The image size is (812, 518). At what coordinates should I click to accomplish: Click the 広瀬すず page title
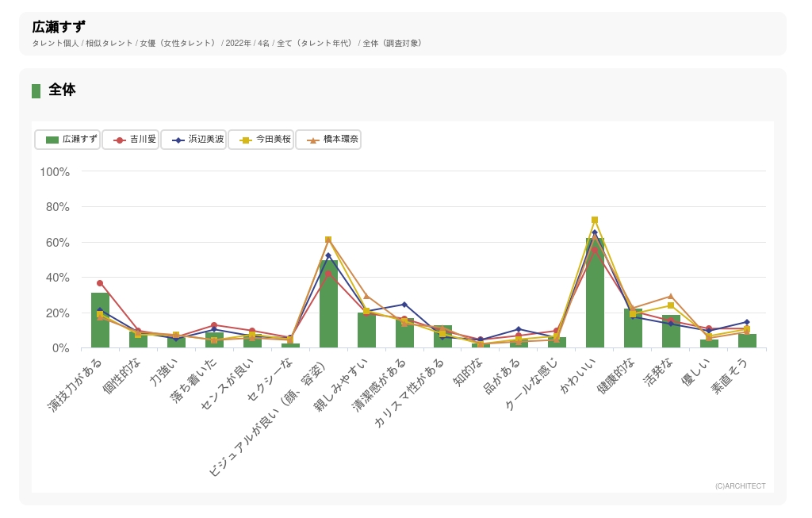(x=59, y=28)
